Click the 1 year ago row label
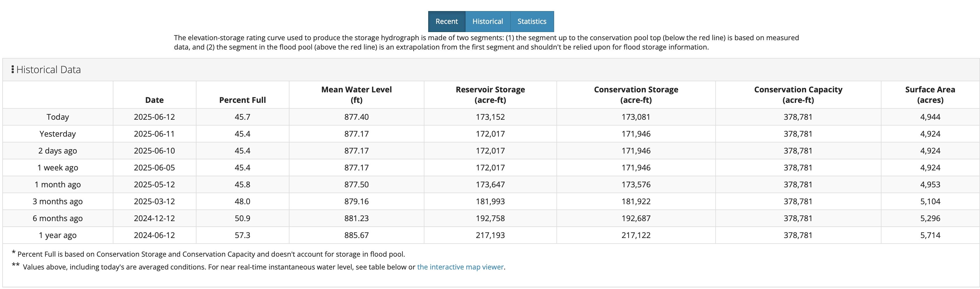The height and width of the screenshot is (289, 980). pos(58,235)
